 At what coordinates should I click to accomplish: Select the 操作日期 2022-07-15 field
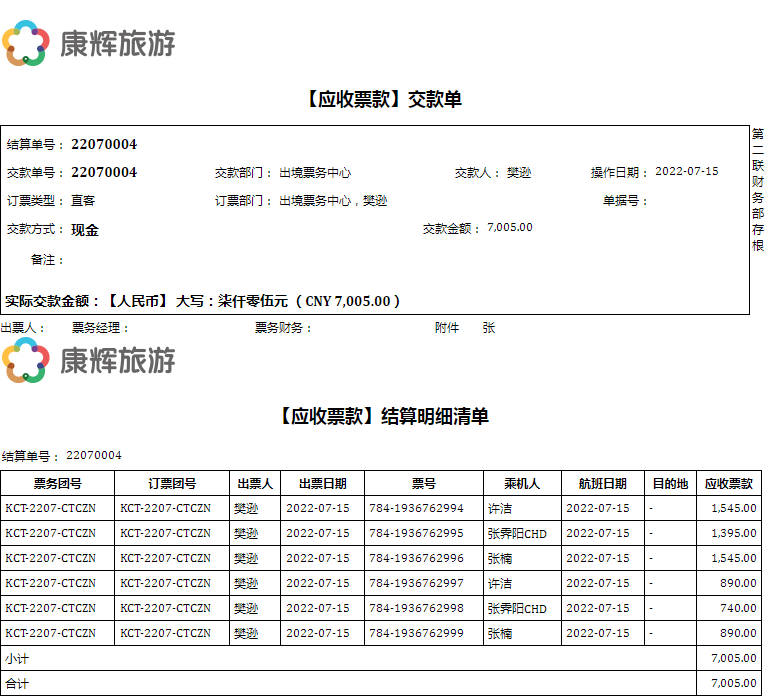[x=686, y=172]
